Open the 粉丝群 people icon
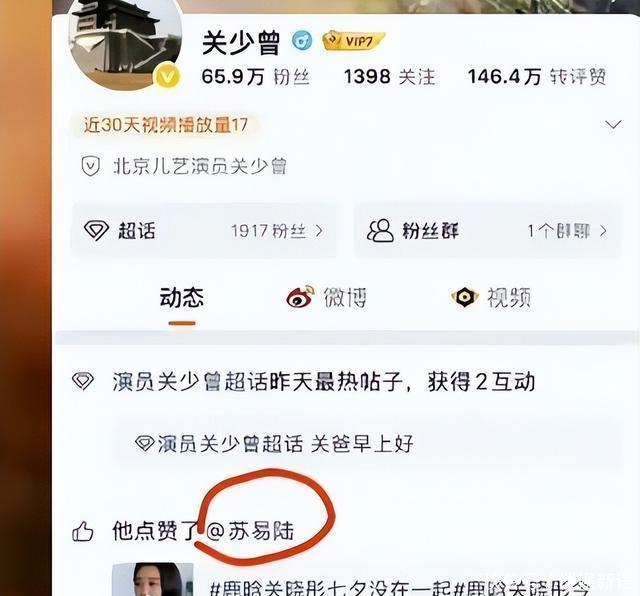Viewport: 640px width, 596px height. click(x=380, y=231)
